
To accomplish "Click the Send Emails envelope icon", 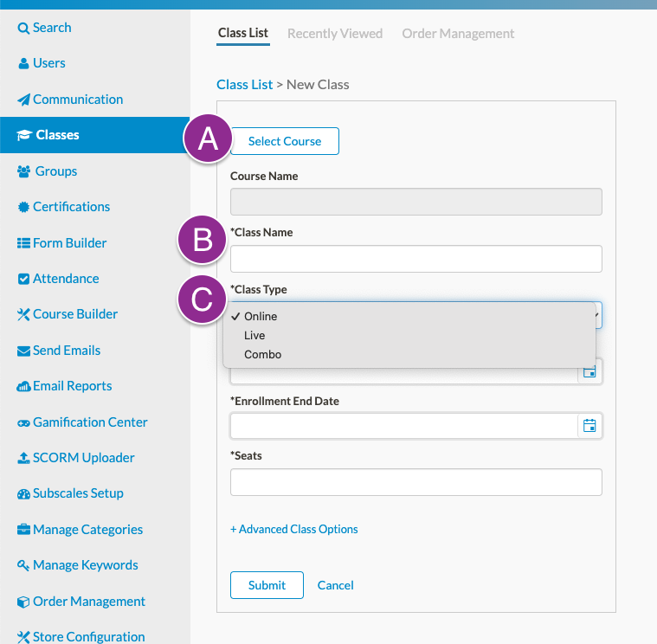I will (x=23, y=351).
